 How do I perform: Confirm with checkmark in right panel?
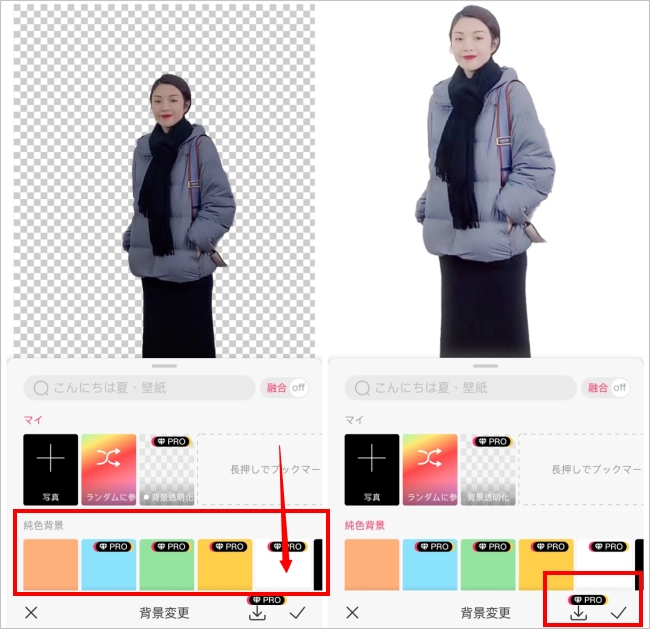tap(618, 612)
